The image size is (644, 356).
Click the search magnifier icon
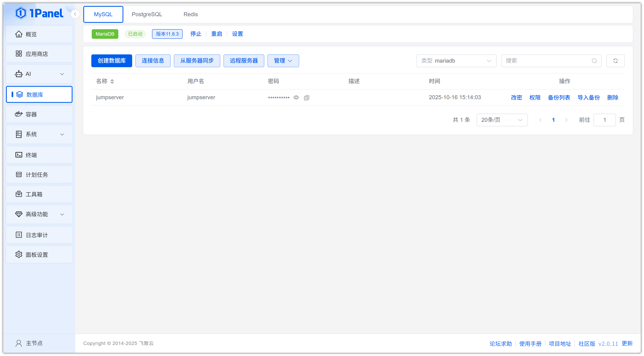[x=594, y=61]
